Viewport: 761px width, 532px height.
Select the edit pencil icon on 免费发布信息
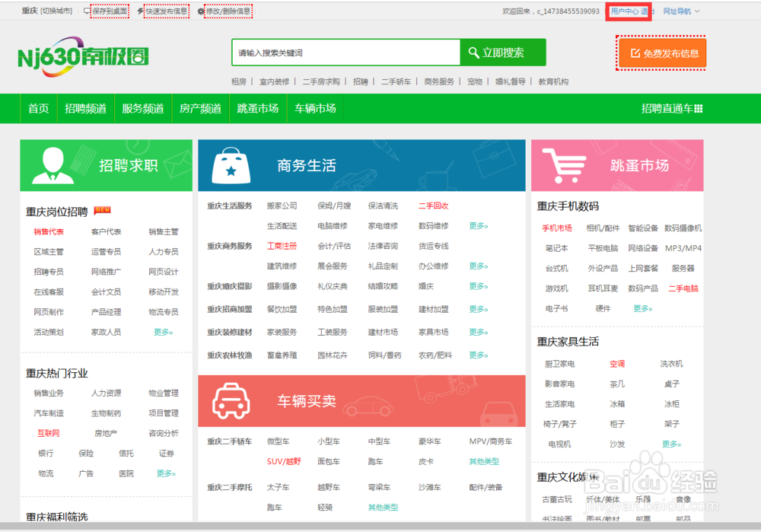[x=636, y=53]
